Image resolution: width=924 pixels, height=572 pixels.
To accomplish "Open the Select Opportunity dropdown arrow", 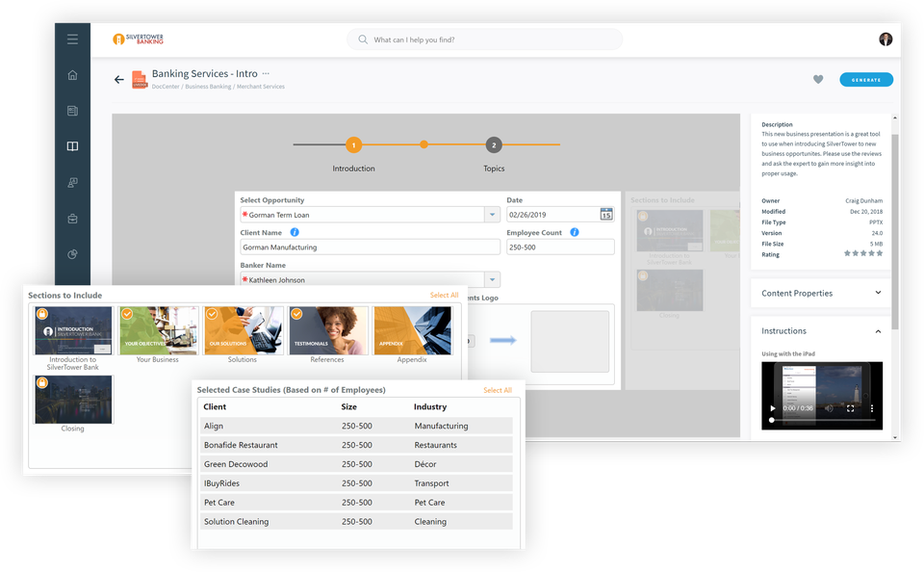I will (492, 215).
